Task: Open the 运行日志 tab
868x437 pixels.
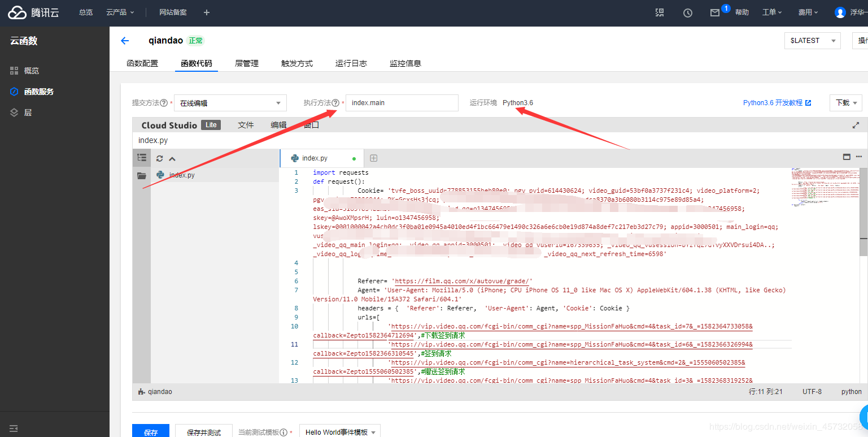Action: [x=351, y=63]
